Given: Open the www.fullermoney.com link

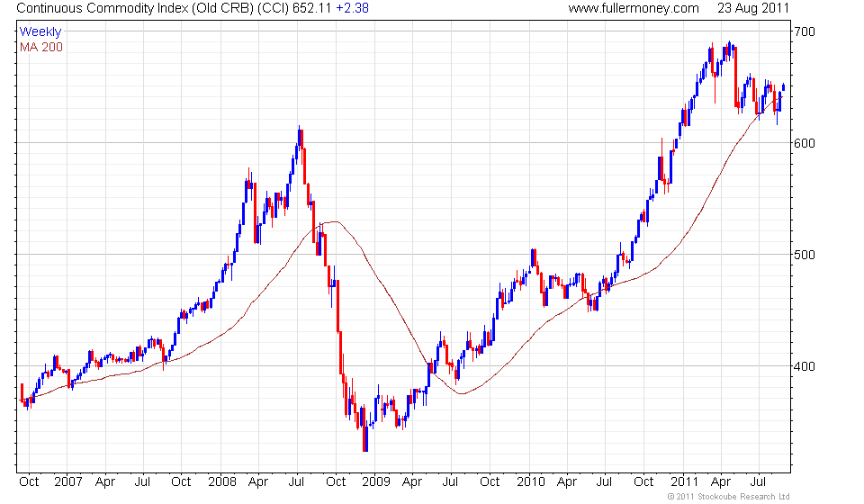Looking at the screenshot, I should (633, 8).
